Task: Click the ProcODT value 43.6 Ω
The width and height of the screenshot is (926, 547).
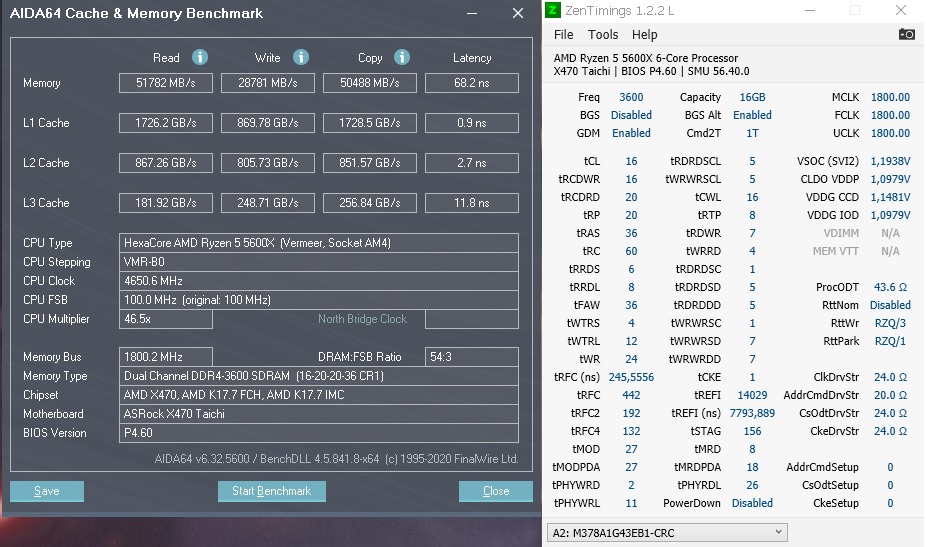Action: (x=891, y=287)
